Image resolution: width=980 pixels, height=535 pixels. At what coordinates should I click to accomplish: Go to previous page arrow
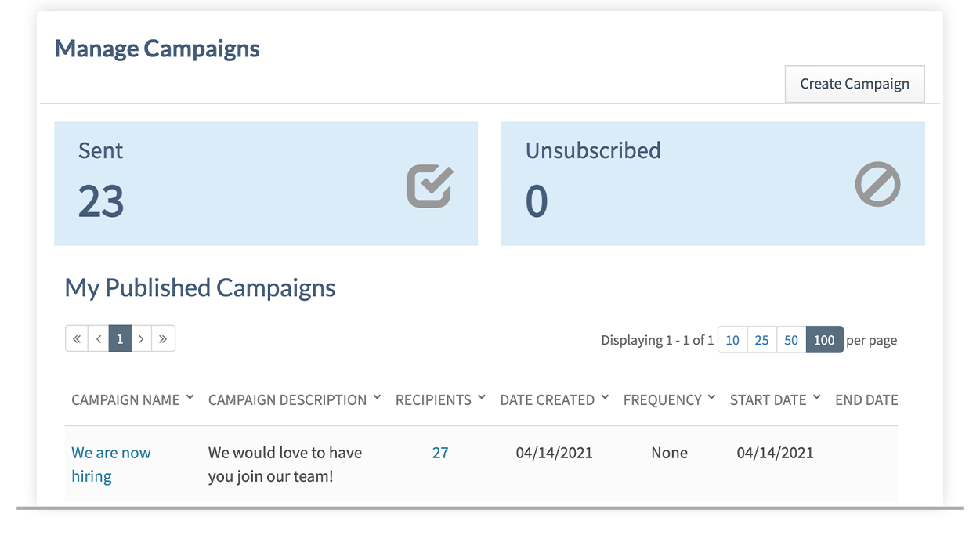(x=99, y=339)
